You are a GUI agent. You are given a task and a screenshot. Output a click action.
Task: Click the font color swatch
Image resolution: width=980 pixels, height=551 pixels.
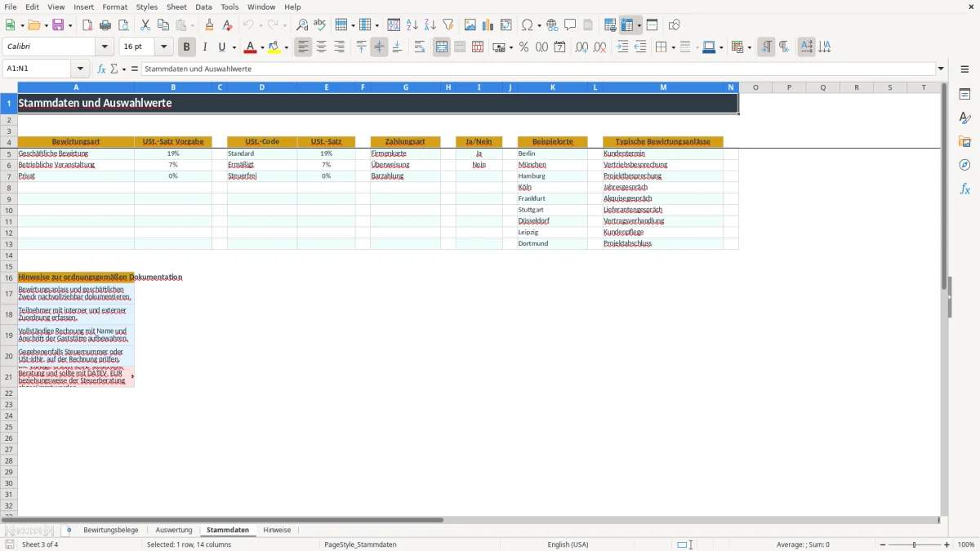[x=250, y=47]
